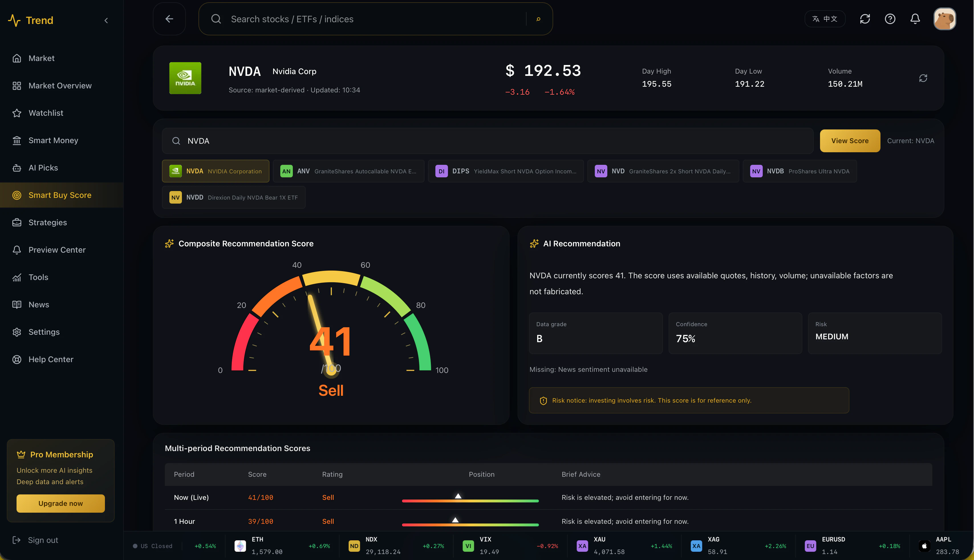Viewport: 974px width, 560px height.
Task: Click the Trend logo icon
Action: pos(14,20)
